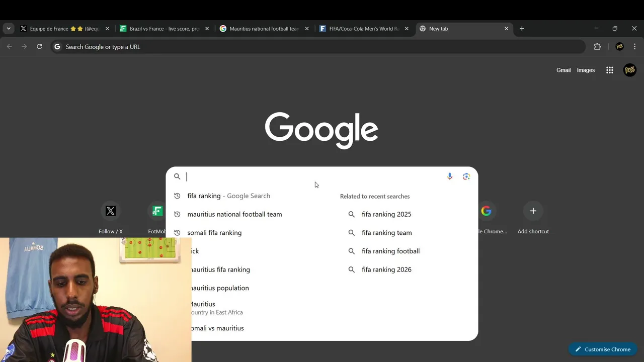Focus the address bar Search Google or type a URL

(x=318, y=47)
